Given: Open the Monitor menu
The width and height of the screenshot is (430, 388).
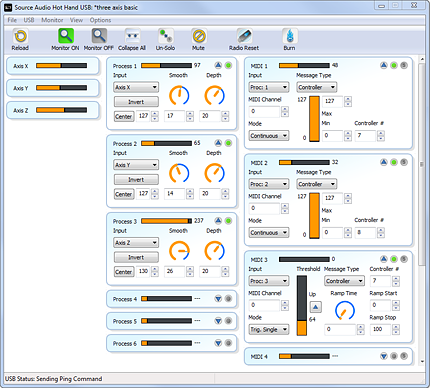Looking at the screenshot, I should (52, 20).
